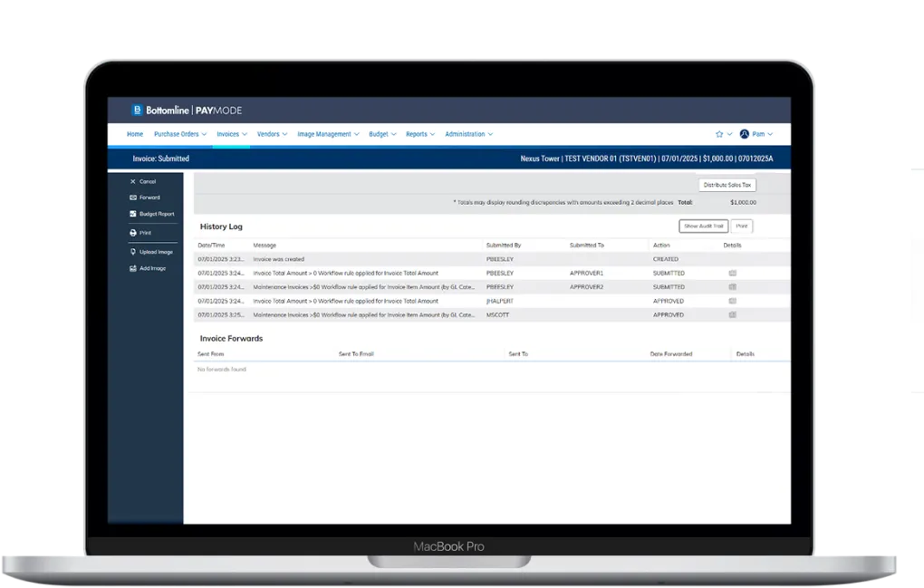Open details icon for APPROVER1 submitted row

pyautogui.click(x=732, y=273)
